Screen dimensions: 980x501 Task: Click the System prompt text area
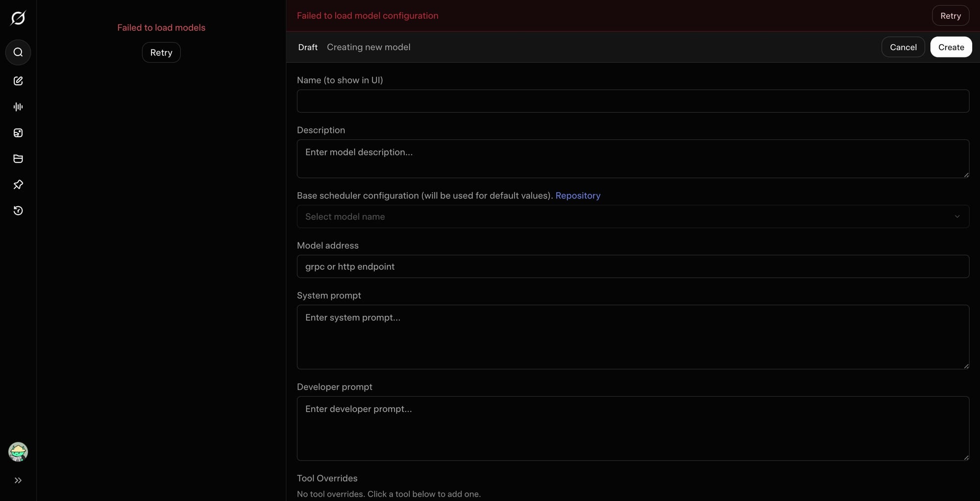point(633,337)
